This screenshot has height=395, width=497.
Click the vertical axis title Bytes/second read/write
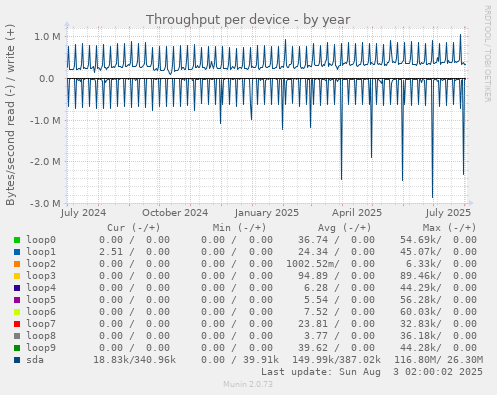(x=10, y=115)
